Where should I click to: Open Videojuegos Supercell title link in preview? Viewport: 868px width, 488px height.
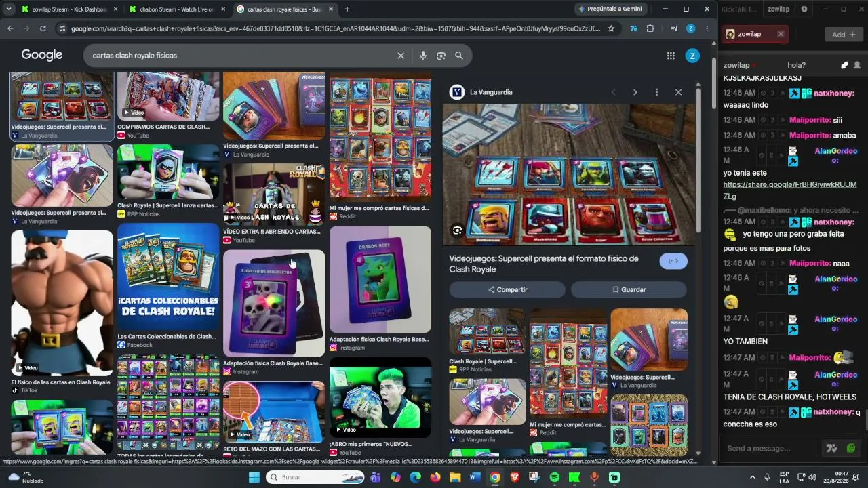pos(544,264)
